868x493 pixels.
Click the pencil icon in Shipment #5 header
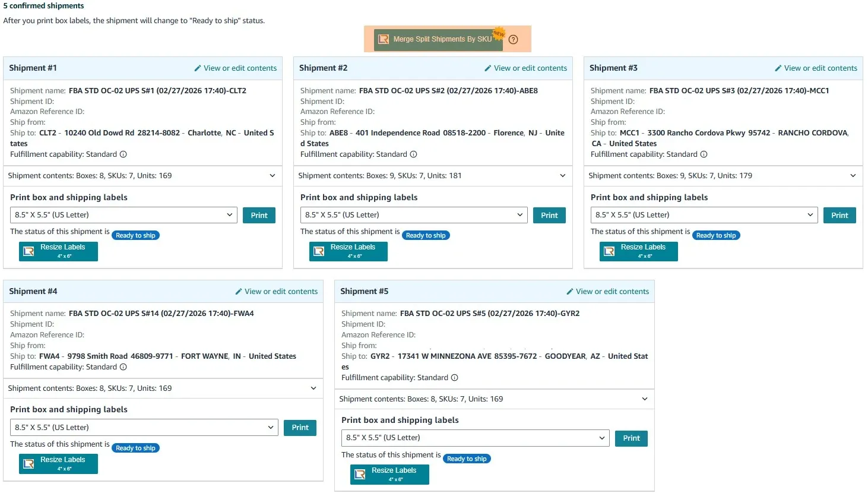coord(570,292)
